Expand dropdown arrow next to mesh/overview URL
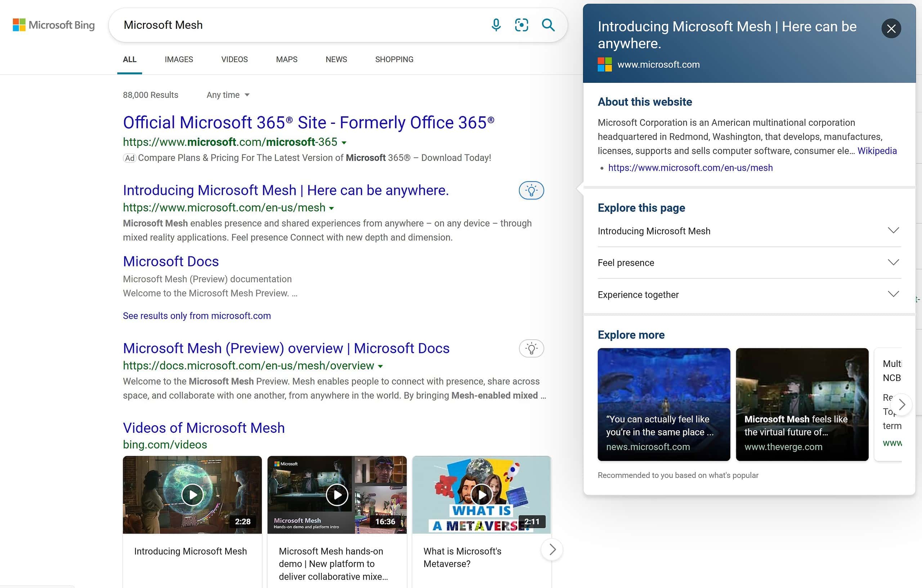Image resolution: width=922 pixels, height=588 pixels. (x=380, y=366)
